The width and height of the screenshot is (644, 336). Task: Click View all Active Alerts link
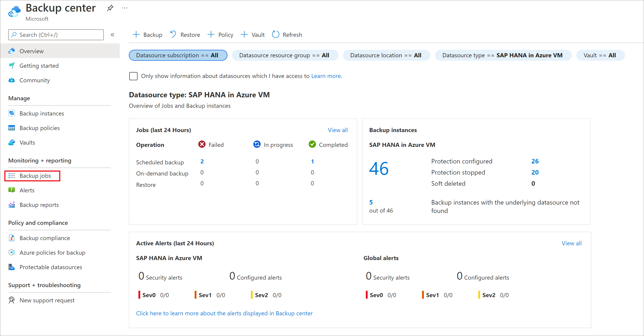pyautogui.click(x=572, y=243)
